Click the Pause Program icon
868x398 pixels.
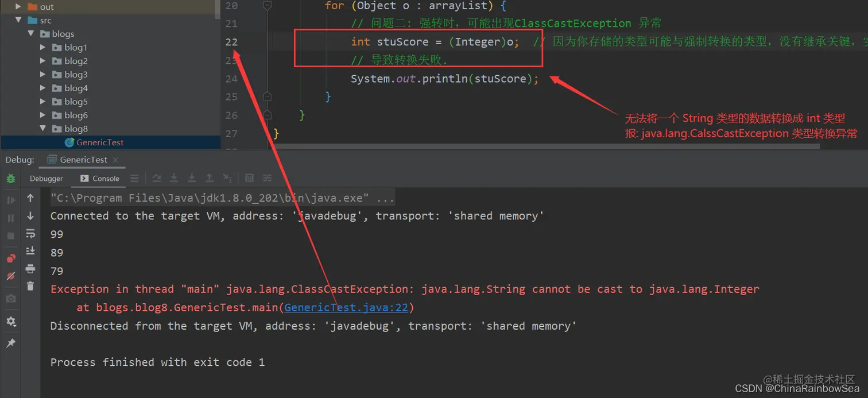(11, 218)
